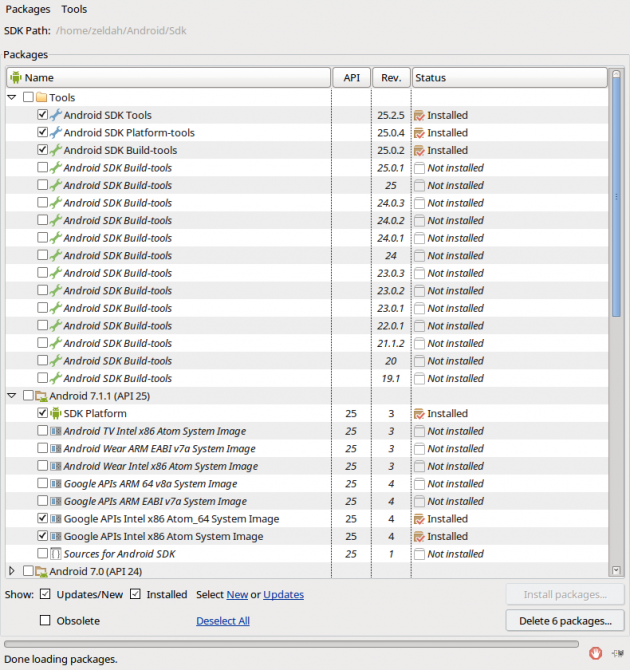Click the vertical scrollbar thumb
This screenshot has width=630, height=670.
click(x=616, y=197)
